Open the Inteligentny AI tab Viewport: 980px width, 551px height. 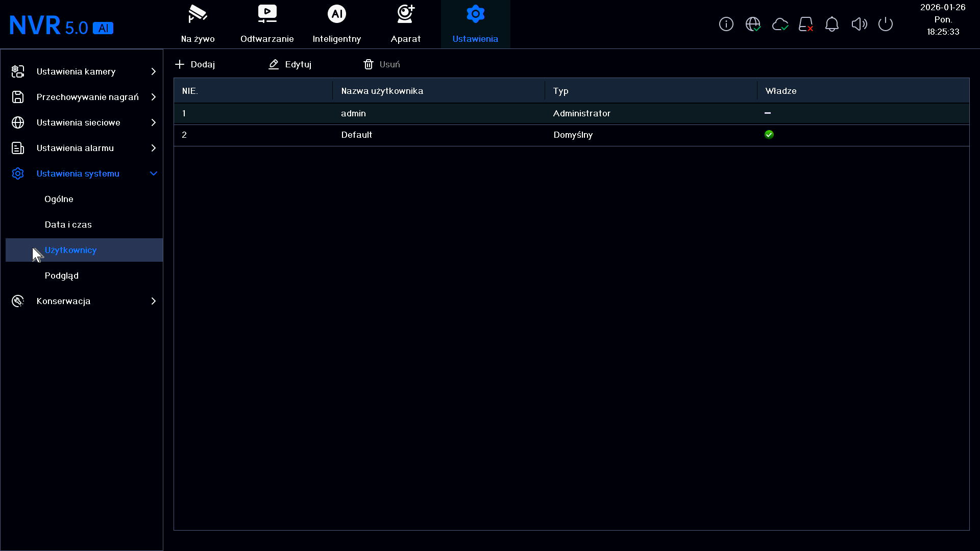[336, 24]
